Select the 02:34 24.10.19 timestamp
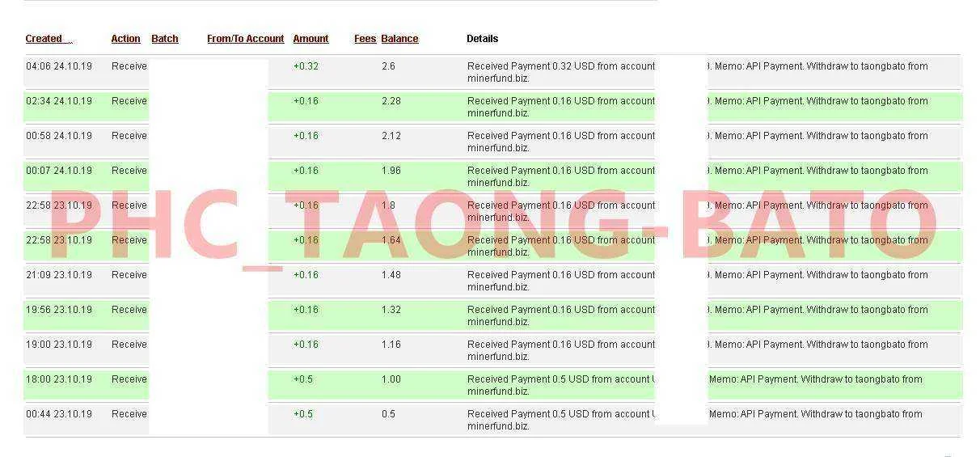This screenshot has width=980, height=457. tap(59, 101)
